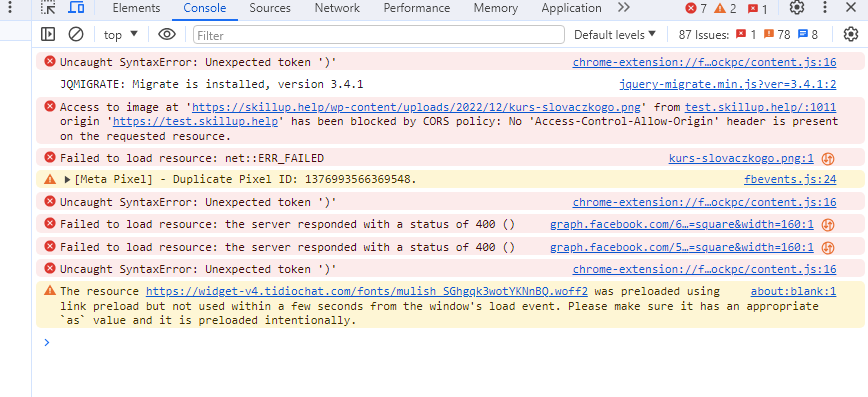Image resolution: width=868 pixels, height=397 pixels.
Task: Switch to the Elements tab
Action: 136,8
